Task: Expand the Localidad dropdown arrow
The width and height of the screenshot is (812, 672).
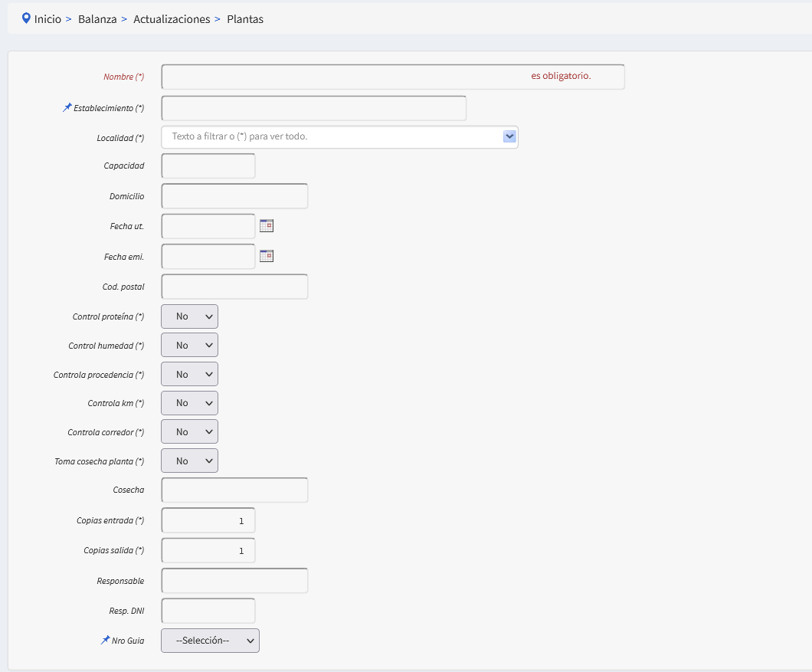Action: [509, 136]
